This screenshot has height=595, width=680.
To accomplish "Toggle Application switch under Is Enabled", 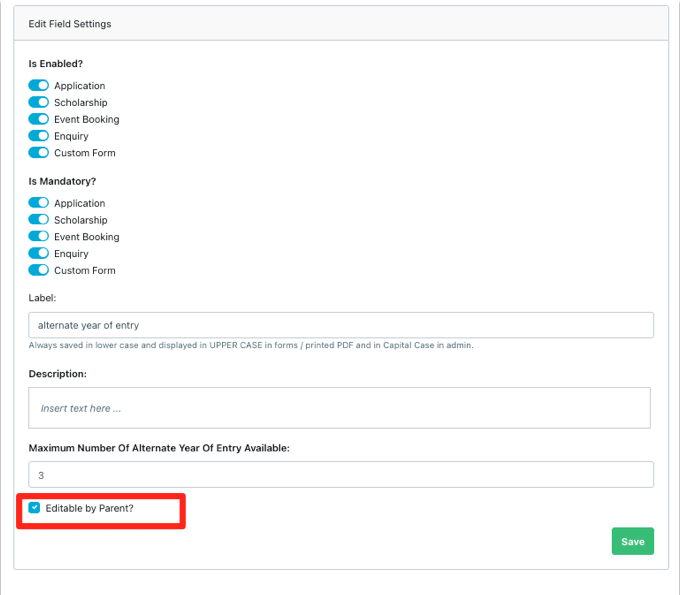I will (38, 86).
